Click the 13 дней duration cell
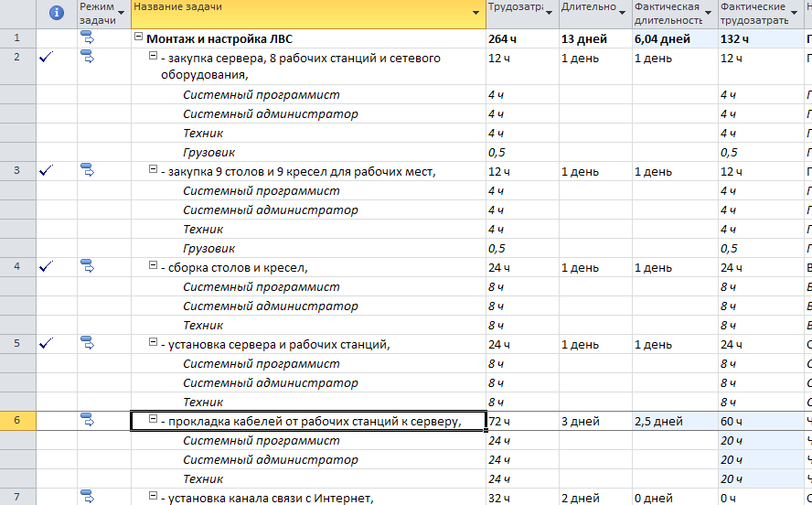This screenshot has height=505, width=812. pos(595,38)
